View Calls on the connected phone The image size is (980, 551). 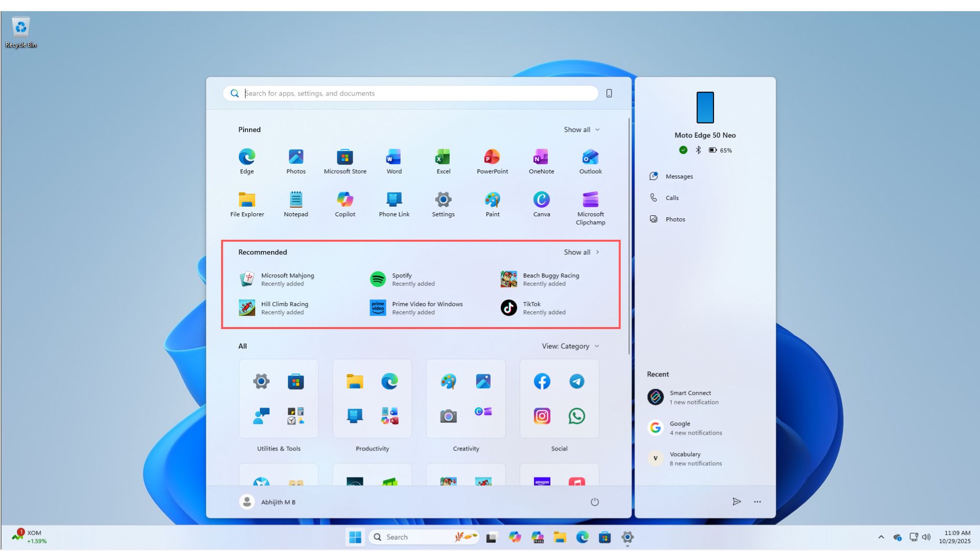pos(672,197)
